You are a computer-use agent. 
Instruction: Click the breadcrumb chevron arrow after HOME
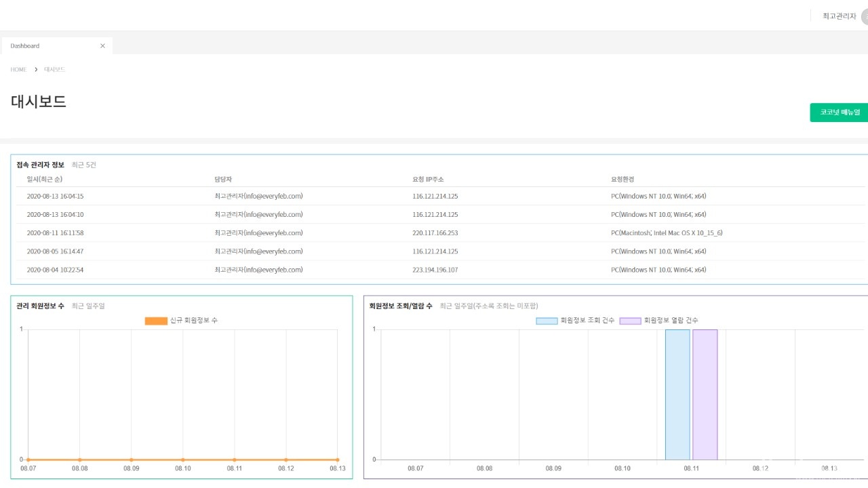(x=36, y=70)
